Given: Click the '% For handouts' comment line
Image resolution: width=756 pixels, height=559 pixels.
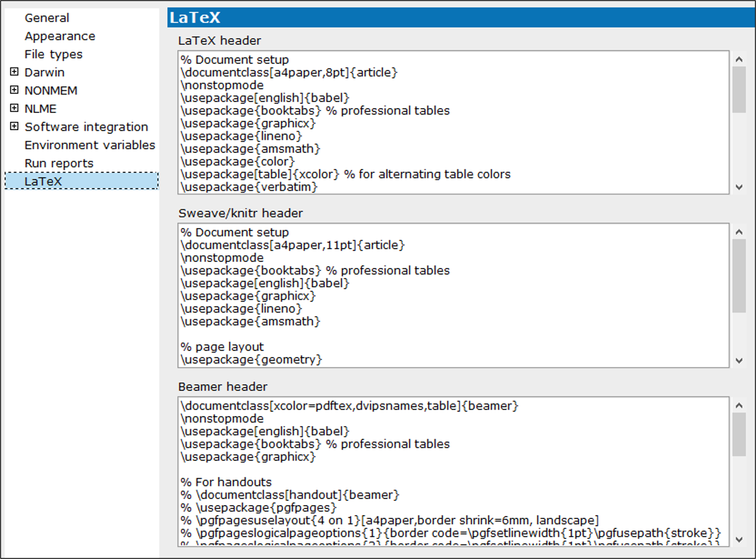Looking at the screenshot, I should tap(226, 482).
